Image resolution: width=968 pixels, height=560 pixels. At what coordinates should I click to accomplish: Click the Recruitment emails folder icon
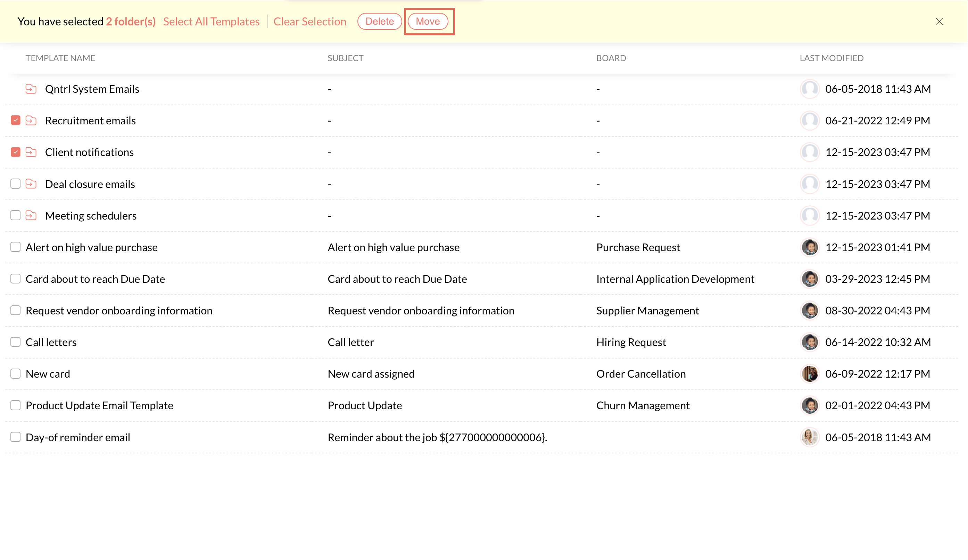(31, 121)
